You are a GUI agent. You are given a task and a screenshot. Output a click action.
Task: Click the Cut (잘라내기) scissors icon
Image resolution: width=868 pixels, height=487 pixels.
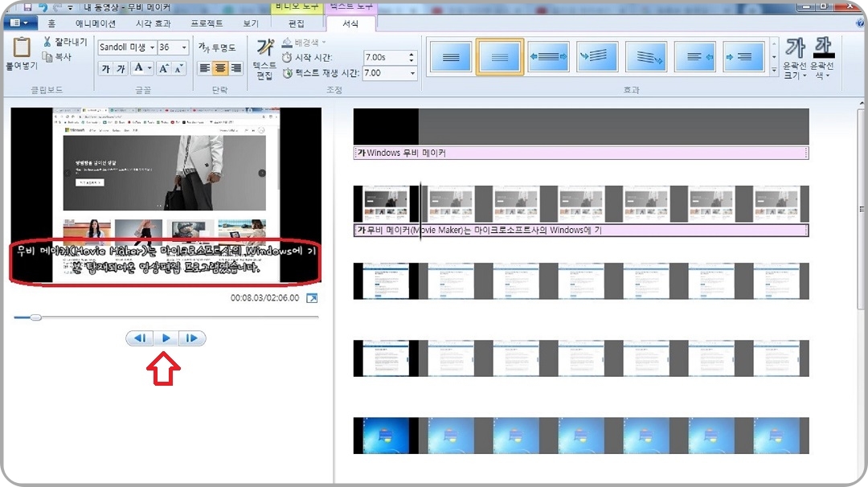click(47, 42)
